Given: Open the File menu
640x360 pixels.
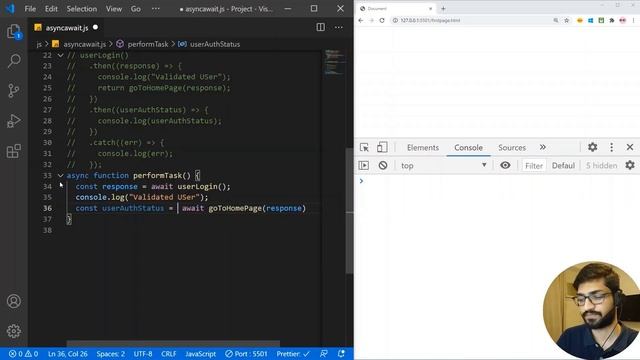Looking at the screenshot, I should pyautogui.click(x=30, y=9).
